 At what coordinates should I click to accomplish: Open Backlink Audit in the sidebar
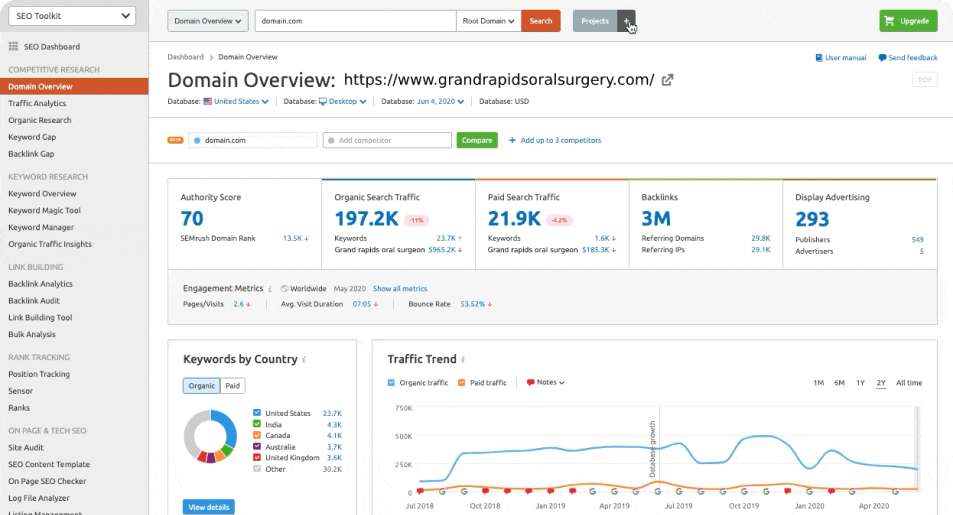click(x=34, y=300)
